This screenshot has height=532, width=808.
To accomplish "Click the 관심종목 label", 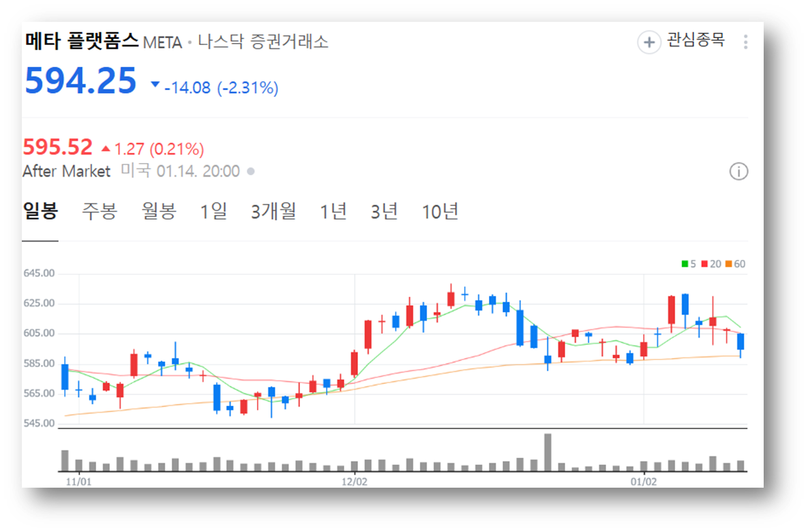I will [695, 40].
